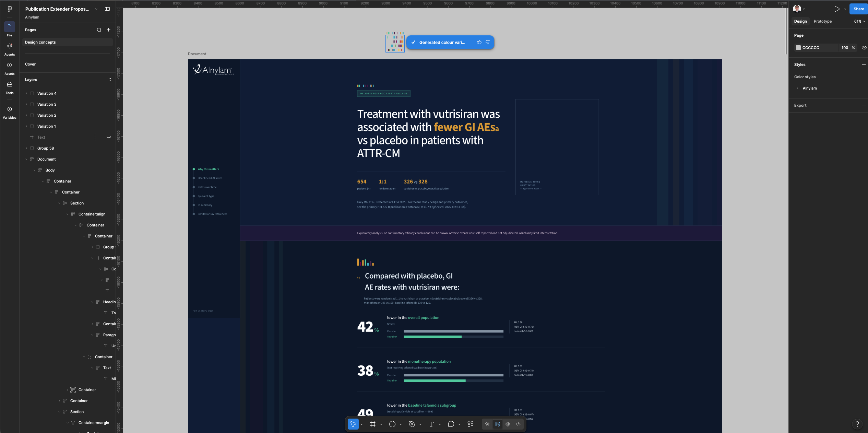This screenshot has height=433, width=868.
Task: Switch to Design mode in toolbar
Action: [498, 424]
